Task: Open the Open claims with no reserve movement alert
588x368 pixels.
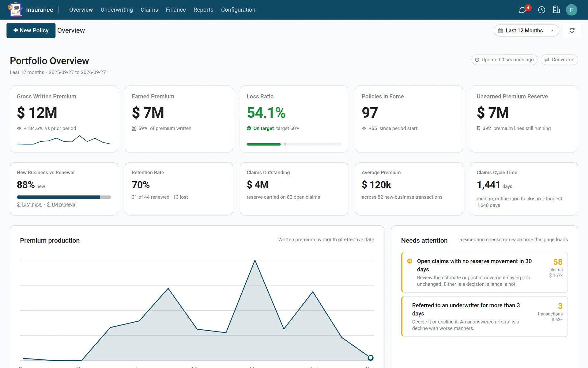Action: [x=484, y=272]
